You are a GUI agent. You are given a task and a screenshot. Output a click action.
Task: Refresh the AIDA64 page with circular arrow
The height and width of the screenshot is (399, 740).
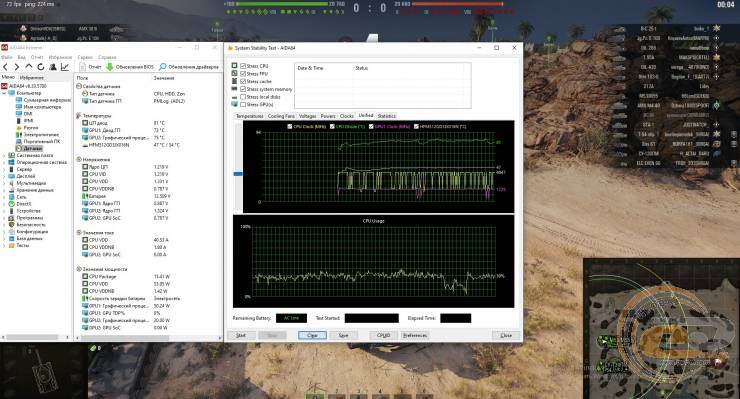point(41,67)
